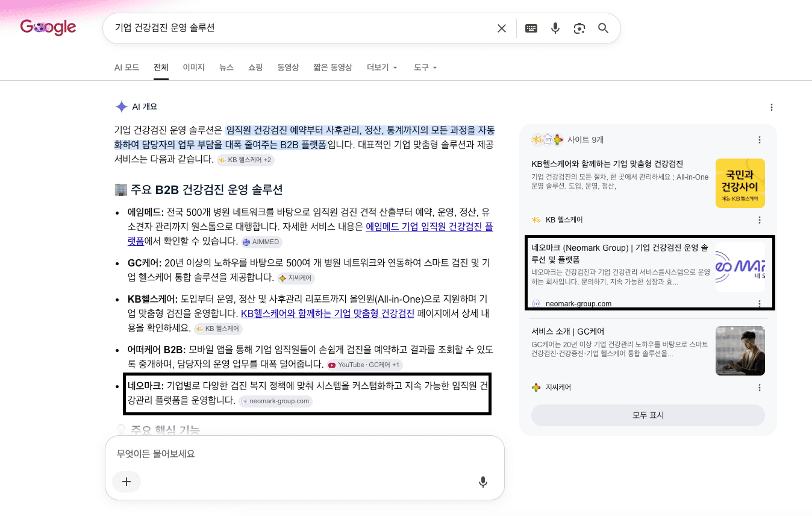The image size is (812, 516).
Task: Open more options for neomark-group.com source
Action: coord(760,304)
